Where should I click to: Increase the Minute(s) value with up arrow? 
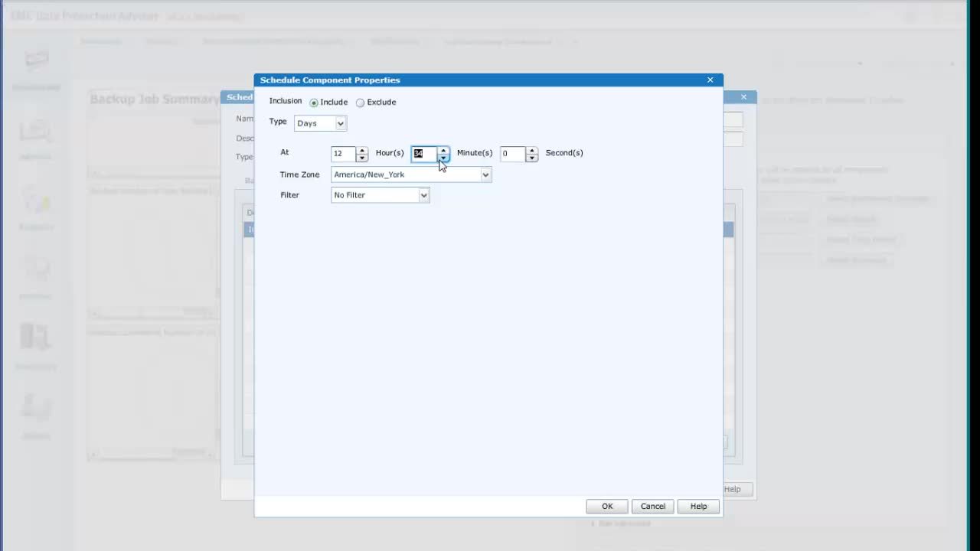pos(443,150)
